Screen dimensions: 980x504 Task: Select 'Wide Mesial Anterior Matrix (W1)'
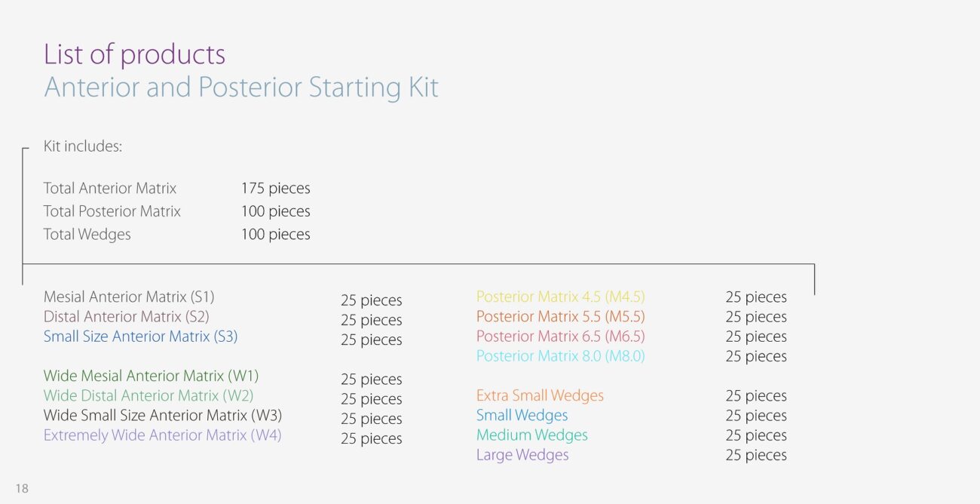click(x=151, y=376)
